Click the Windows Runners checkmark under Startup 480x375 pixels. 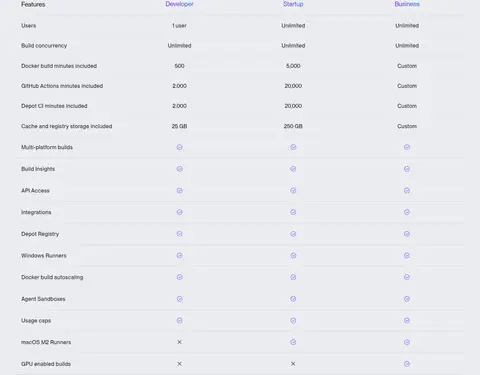click(293, 256)
